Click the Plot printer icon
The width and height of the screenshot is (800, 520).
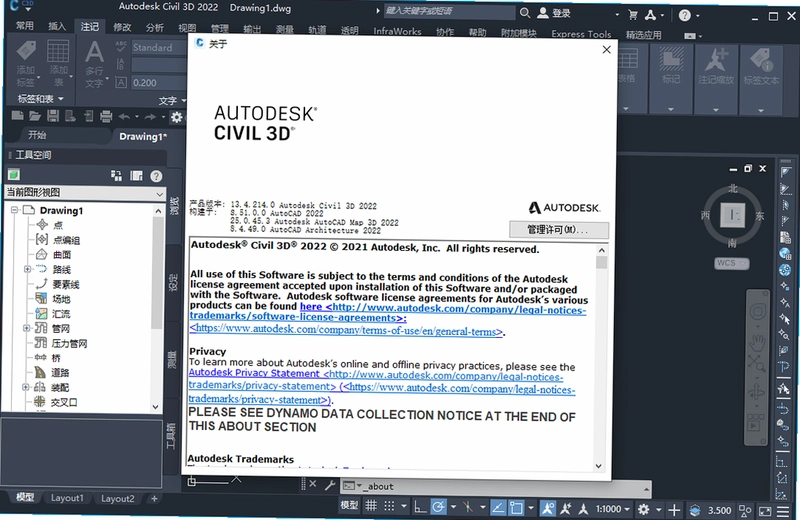tap(106, 116)
